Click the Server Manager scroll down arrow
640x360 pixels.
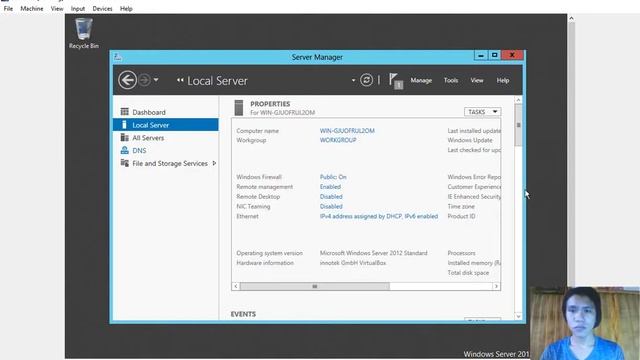518,316
